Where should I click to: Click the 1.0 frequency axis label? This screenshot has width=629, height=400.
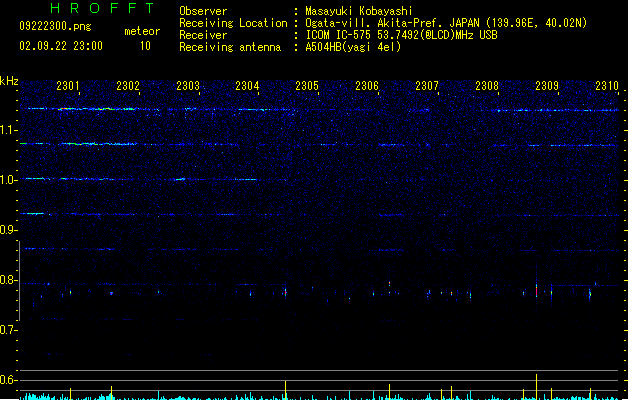[x=8, y=180]
